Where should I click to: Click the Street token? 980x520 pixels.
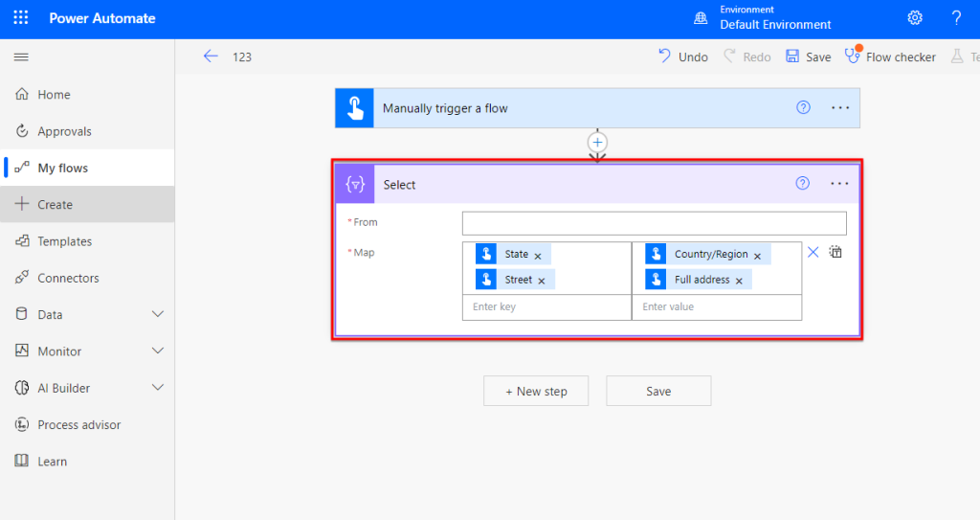(515, 280)
